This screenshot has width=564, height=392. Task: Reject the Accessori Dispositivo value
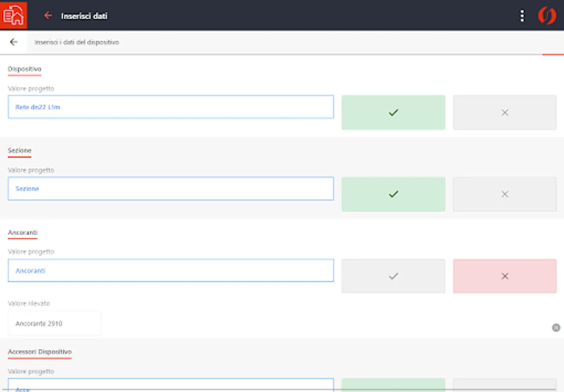(505, 385)
